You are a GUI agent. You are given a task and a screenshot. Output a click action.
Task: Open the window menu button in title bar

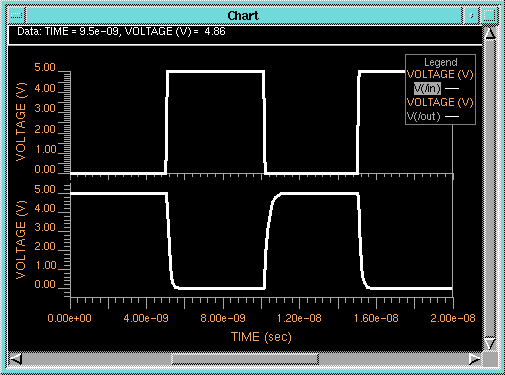[x=16, y=15]
